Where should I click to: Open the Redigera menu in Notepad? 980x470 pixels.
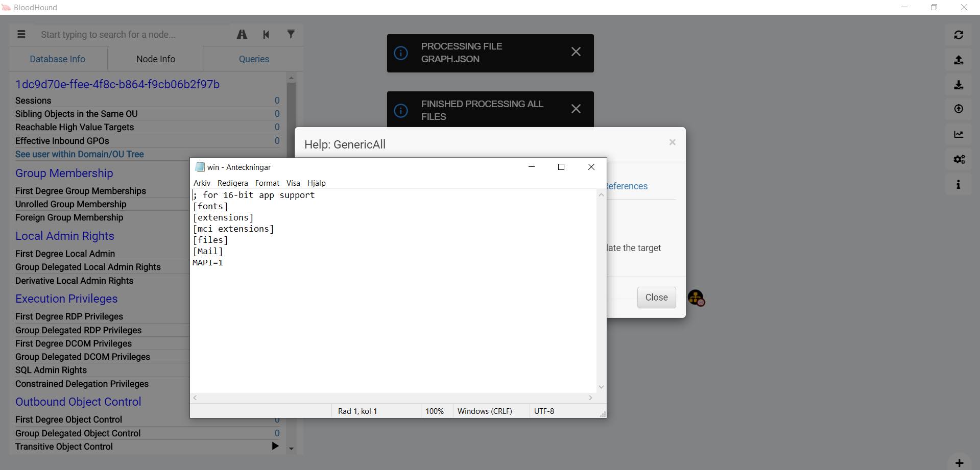click(x=232, y=183)
